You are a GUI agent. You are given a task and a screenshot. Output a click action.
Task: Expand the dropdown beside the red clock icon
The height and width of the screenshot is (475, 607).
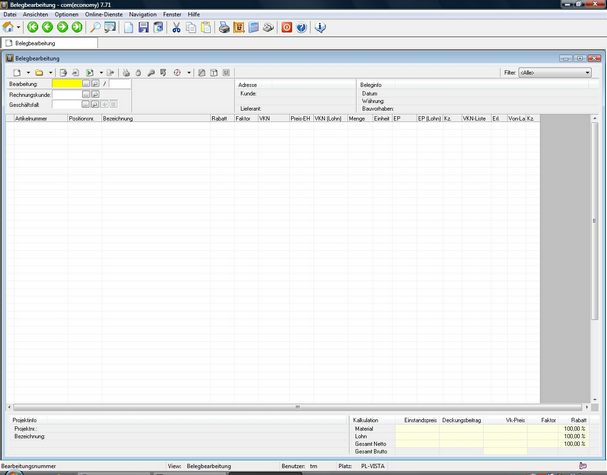click(x=189, y=73)
